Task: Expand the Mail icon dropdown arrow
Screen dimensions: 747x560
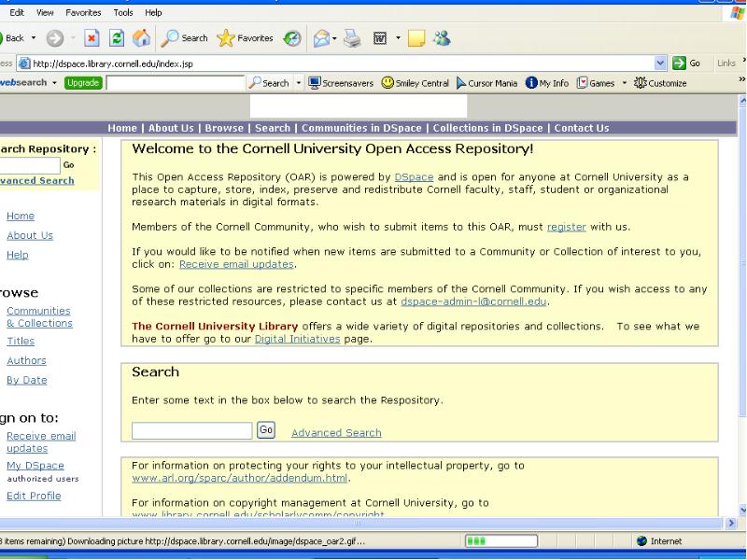Action: (x=334, y=38)
